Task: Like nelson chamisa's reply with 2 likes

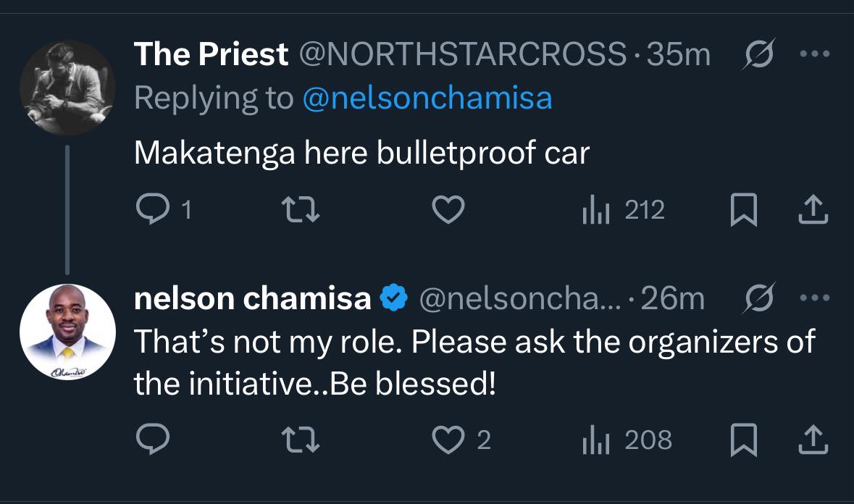Action: (x=448, y=440)
